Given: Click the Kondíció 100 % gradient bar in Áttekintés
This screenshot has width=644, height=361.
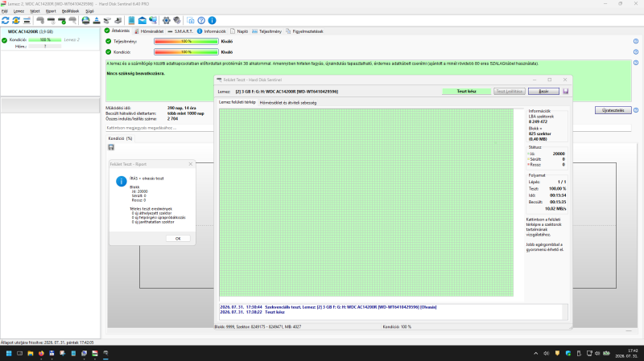Looking at the screenshot, I should [x=186, y=52].
